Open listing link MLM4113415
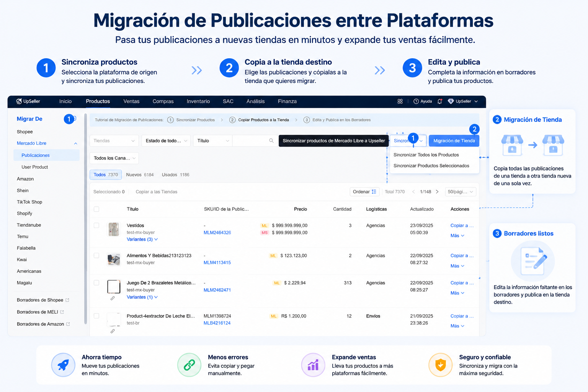588x392 pixels. point(217,263)
